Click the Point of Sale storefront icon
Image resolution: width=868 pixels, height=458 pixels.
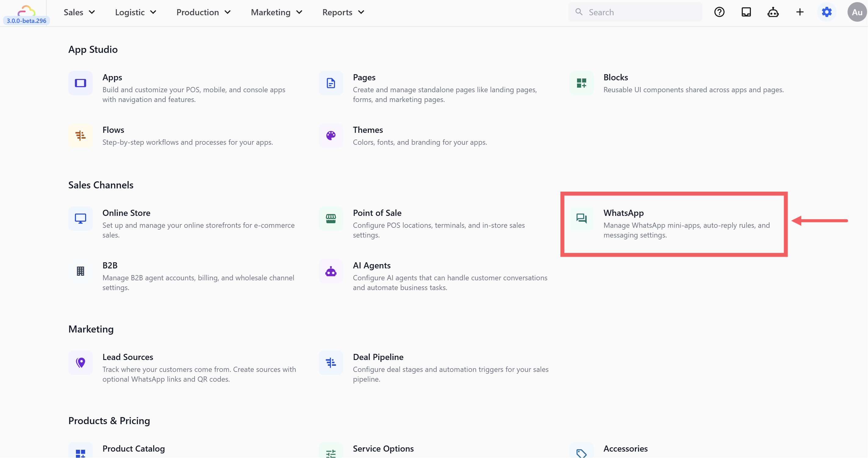331,219
